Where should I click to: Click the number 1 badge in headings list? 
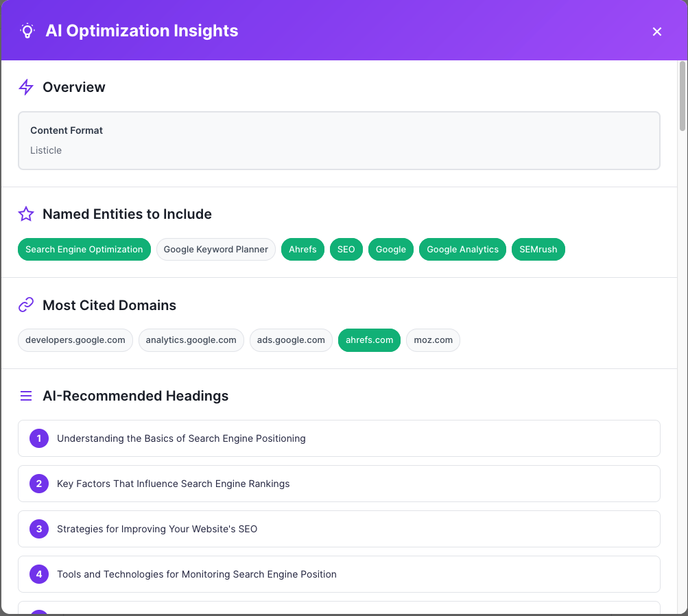[x=39, y=438]
